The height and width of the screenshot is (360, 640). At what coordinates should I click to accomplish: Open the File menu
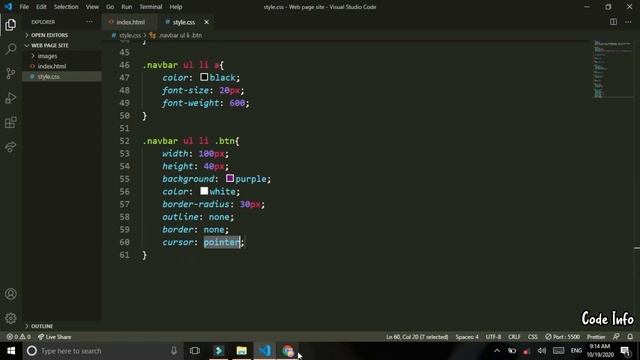24,7
